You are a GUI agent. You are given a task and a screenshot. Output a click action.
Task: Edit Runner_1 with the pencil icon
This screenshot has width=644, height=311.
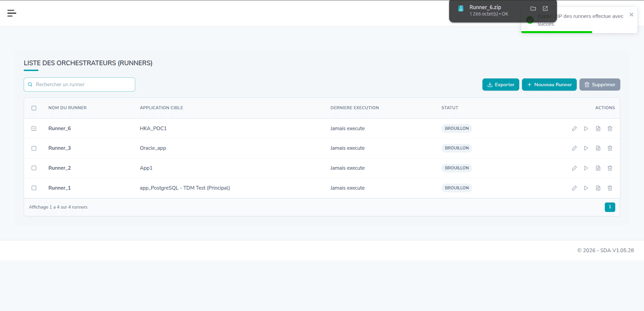pos(574,188)
